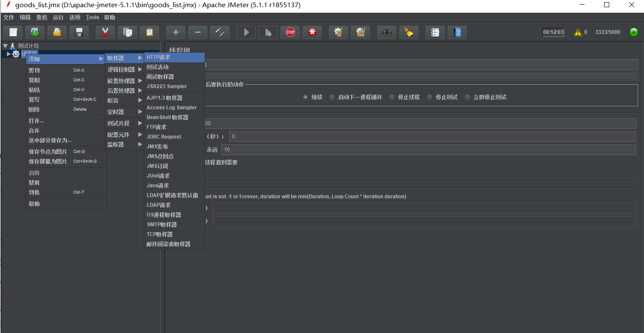The image size is (644, 333).
Task: Select the JSR223 Sampler menu entry
Action: tap(174, 86)
